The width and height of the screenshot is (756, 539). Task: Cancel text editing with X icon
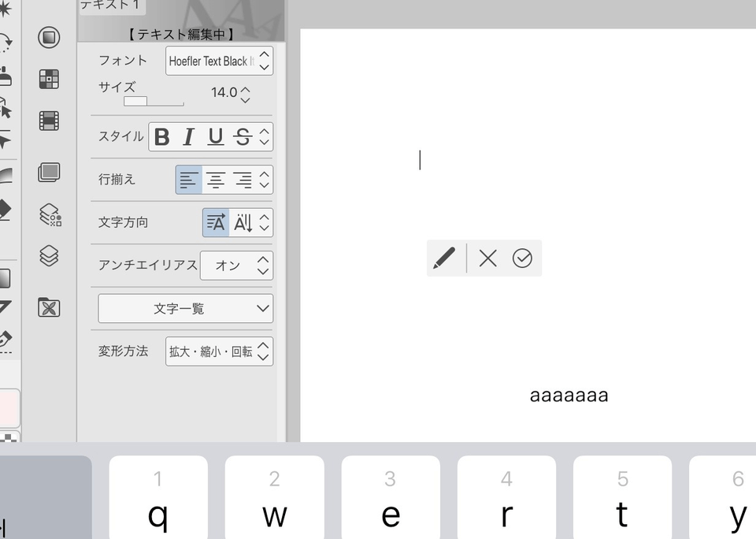coord(487,258)
